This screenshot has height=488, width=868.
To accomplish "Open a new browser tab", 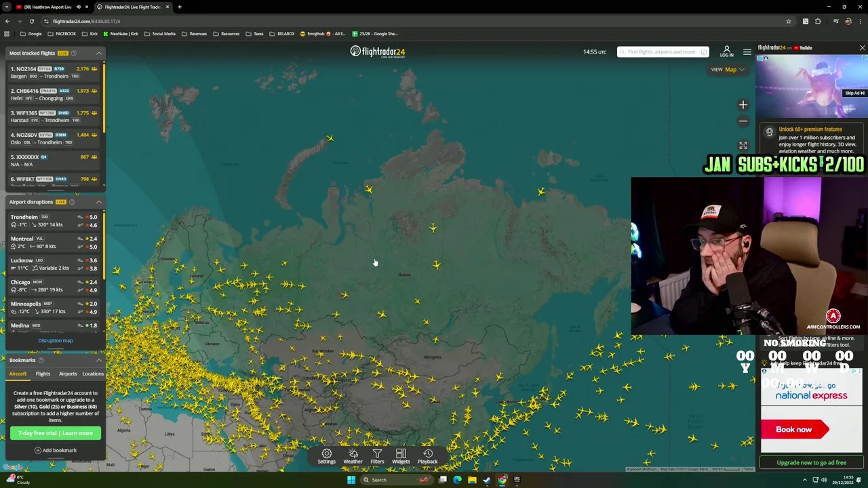I will click(179, 7).
